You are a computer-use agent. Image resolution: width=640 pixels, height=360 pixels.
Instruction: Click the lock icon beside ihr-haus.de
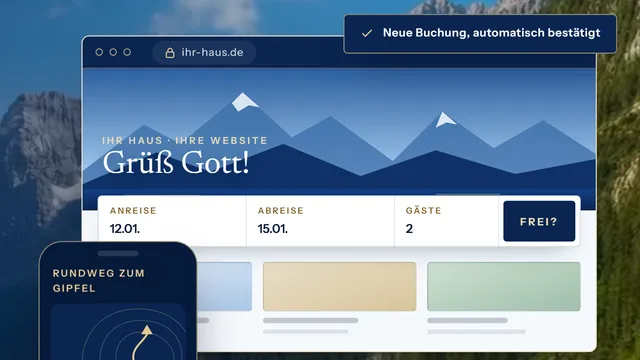coord(170,53)
